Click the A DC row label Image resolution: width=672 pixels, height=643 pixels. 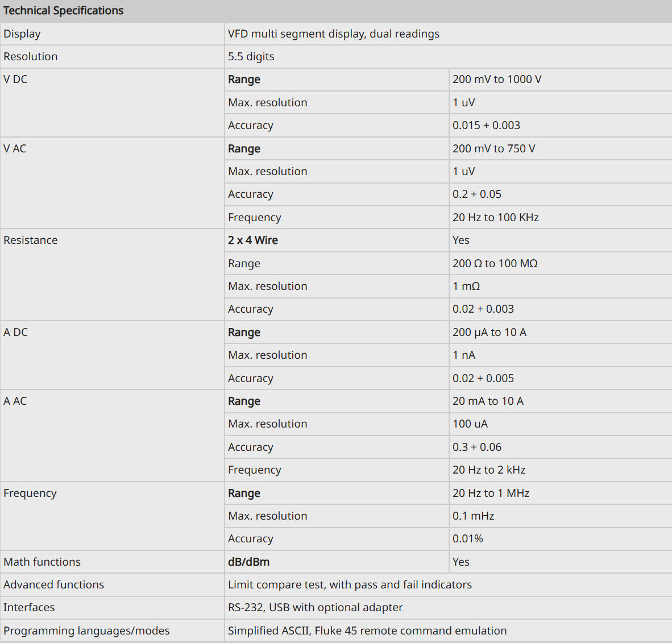[15, 332]
